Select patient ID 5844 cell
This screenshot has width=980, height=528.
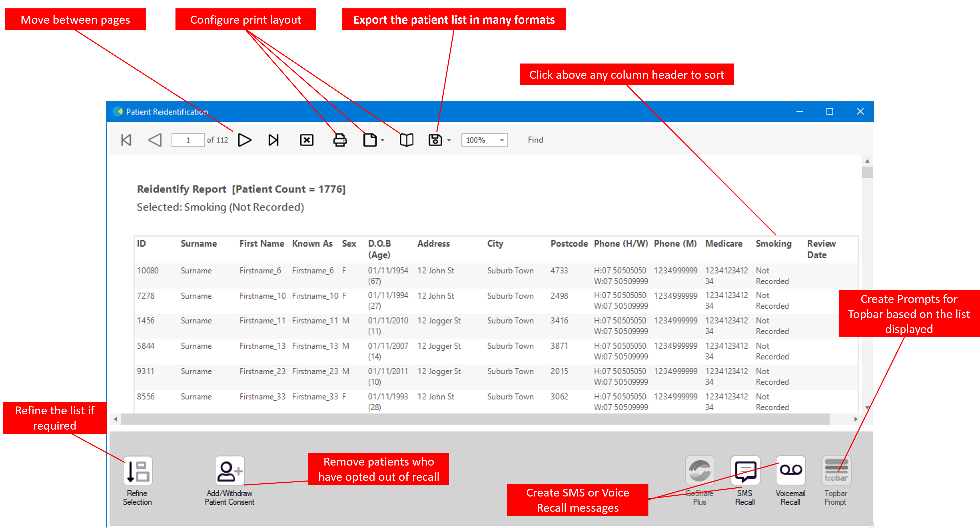[146, 346]
